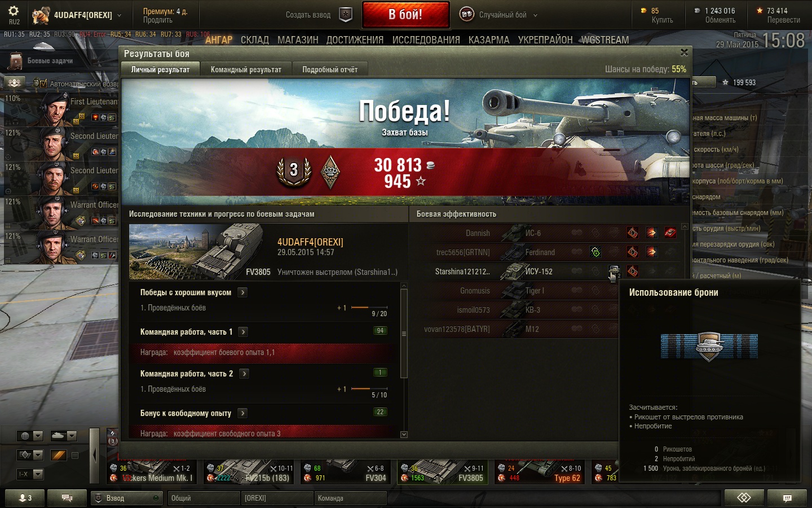Click the platoon shield icon near Создать взвод

pos(346,15)
